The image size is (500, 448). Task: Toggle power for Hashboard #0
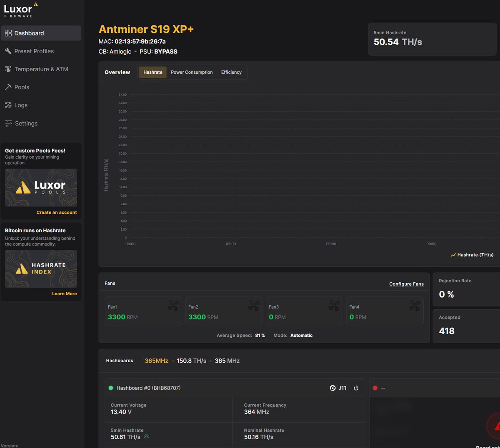click(356, 388)
